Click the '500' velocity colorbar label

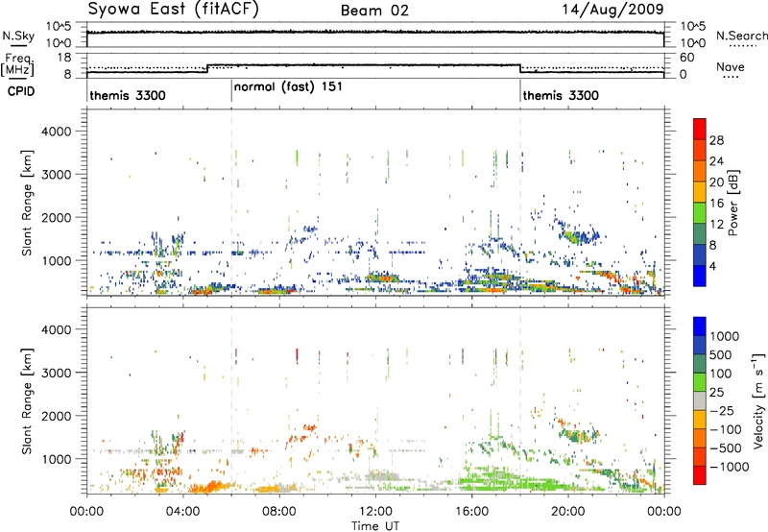(x=721, y=355)
